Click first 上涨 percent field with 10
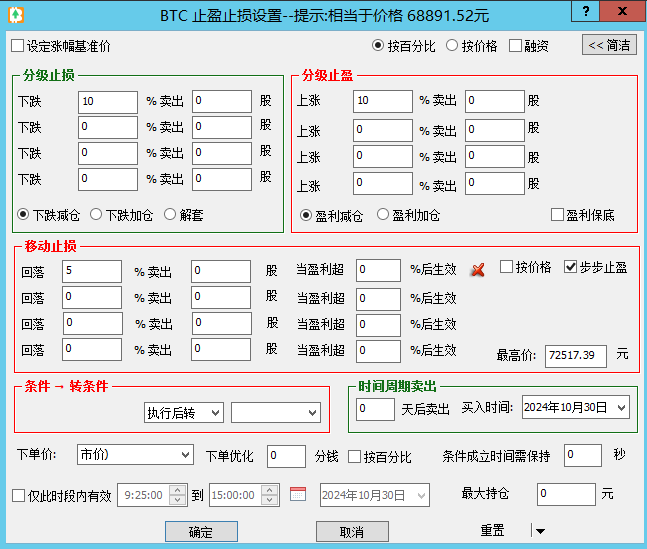This screenshot has width=647, height=549. [383, 101]
